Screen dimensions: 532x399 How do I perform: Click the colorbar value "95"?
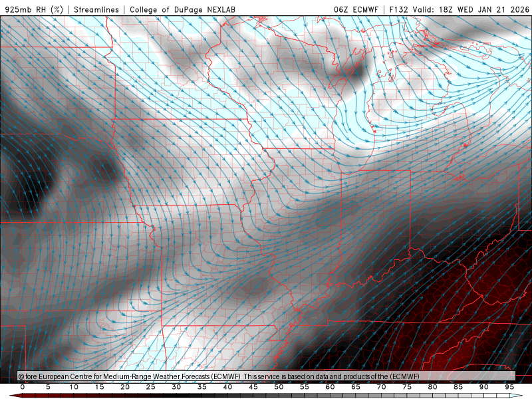(x=509, y=387)
